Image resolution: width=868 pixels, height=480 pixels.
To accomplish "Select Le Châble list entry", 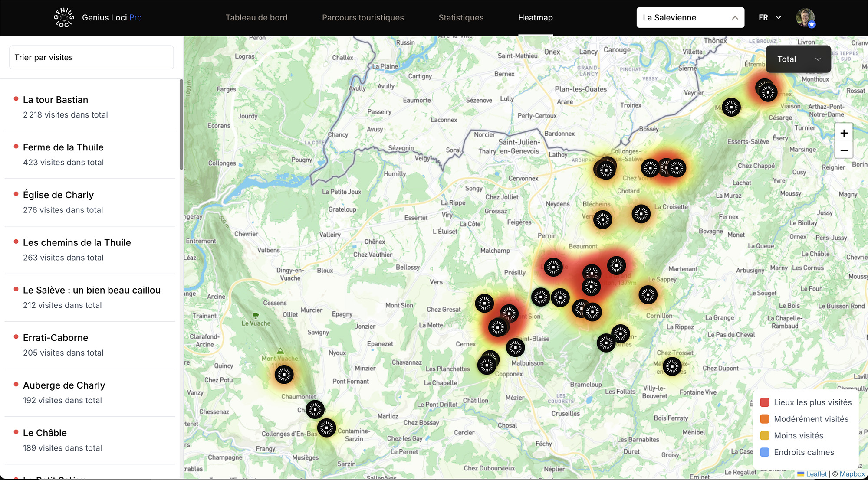I will (90, 441).
